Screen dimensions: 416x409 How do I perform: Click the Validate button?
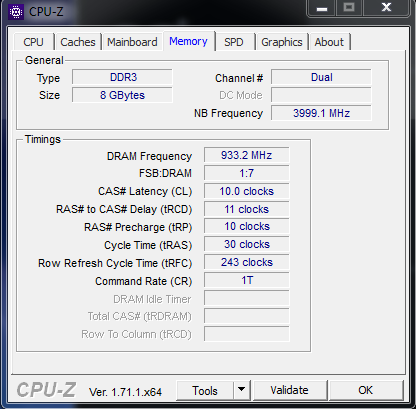click(289, 390)
